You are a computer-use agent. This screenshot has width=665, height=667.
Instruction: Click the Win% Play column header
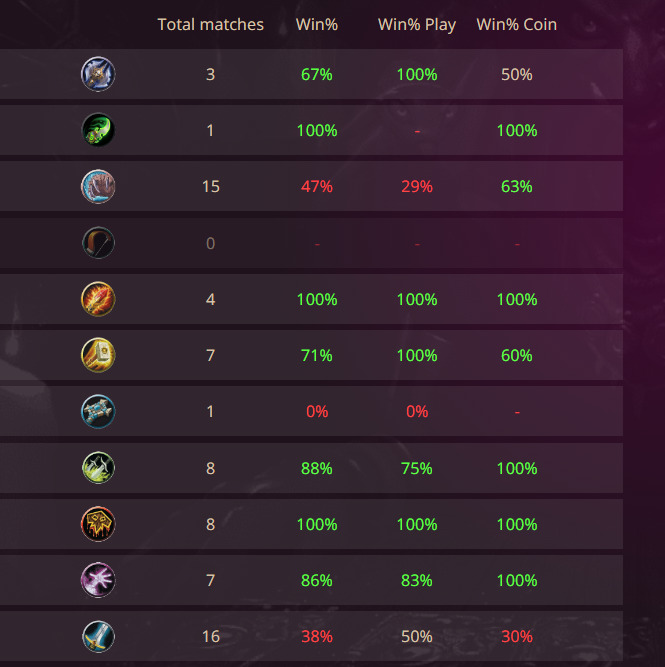click(x=417, y=25)
